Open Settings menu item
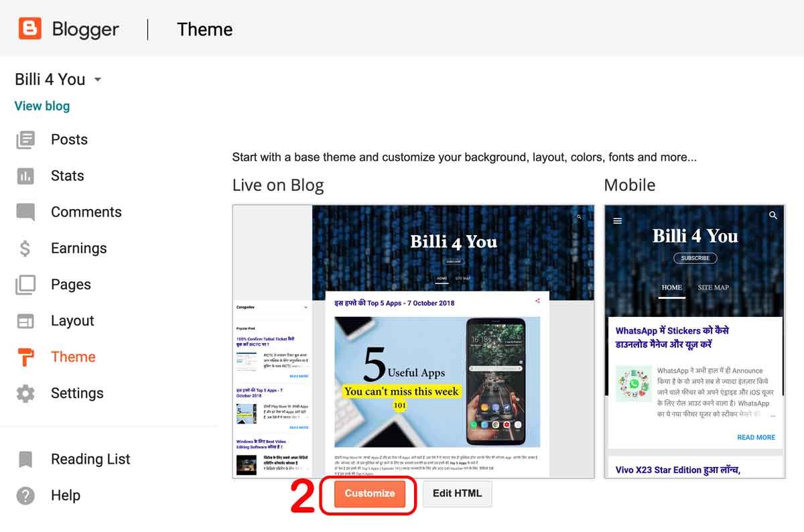 click(77, 393)
